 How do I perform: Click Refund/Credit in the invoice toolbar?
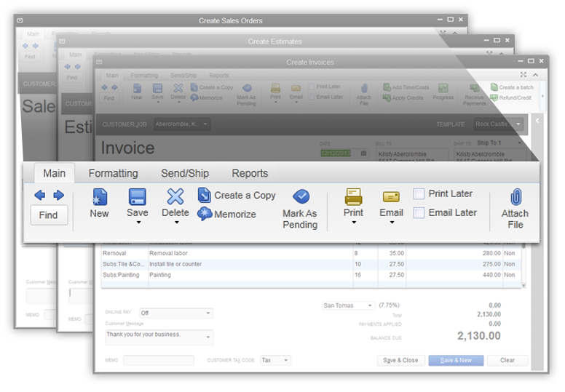[x=511, y=97]
